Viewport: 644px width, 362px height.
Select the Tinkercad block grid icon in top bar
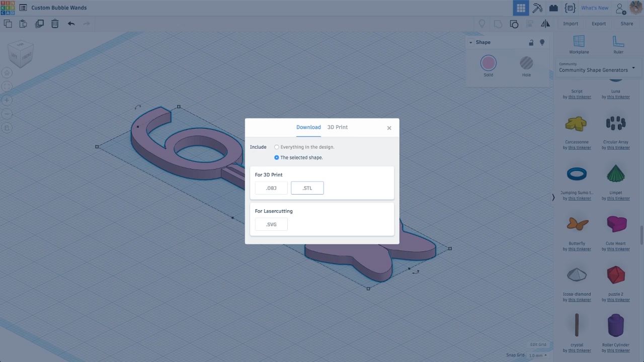click(x=521, y=8)
